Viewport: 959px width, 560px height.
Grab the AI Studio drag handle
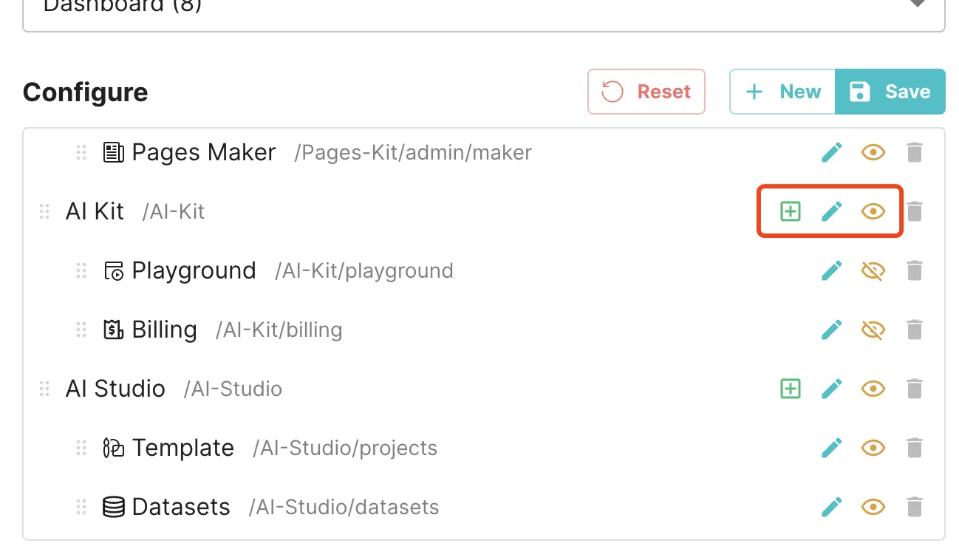click(44, 389)
